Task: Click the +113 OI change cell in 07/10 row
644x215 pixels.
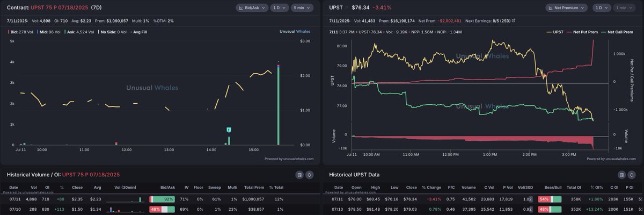Action: click(x=59, y=209)
